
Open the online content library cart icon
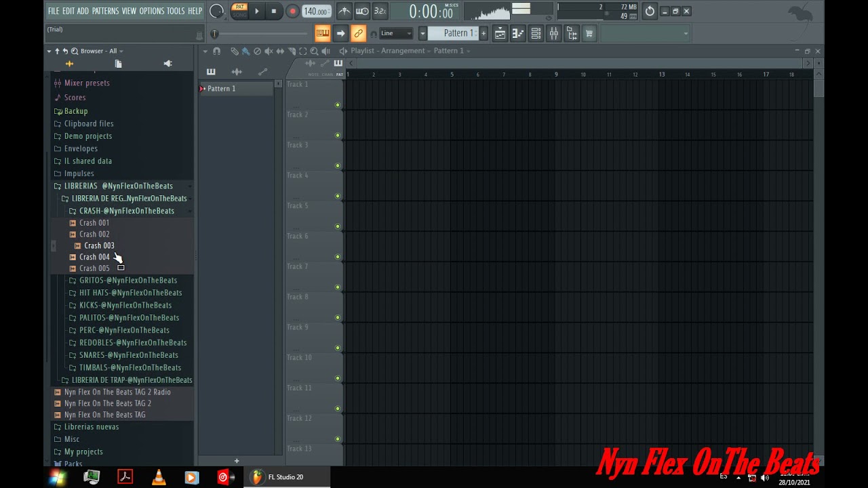[589, 33]
